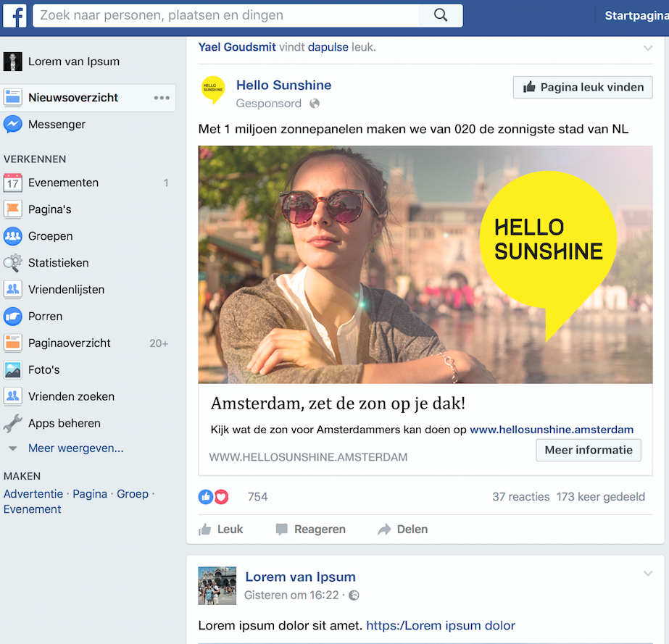Screen dimensions: 669x644
Task: Click Advertentie under Maken
Action: pyautogui.click(x=33, y=494)
